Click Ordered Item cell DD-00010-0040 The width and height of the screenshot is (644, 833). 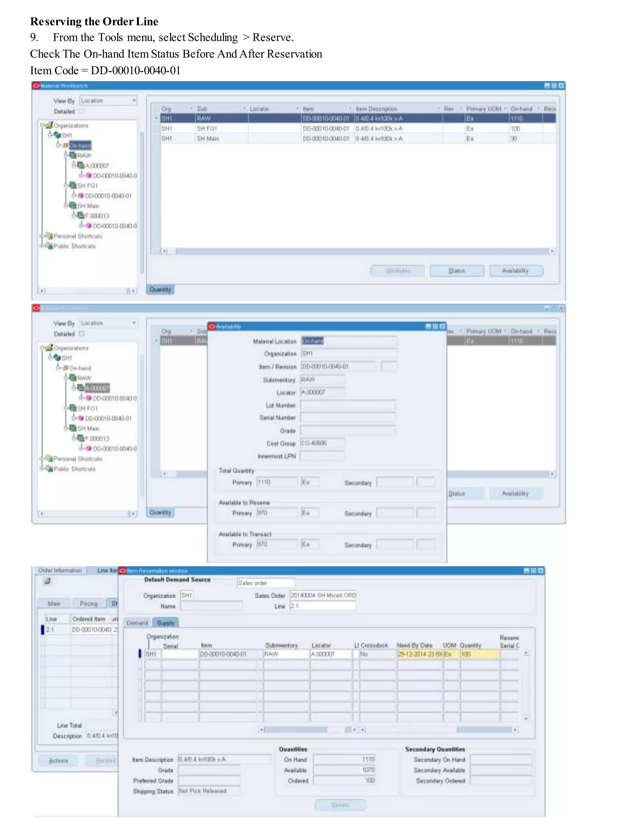92,629
